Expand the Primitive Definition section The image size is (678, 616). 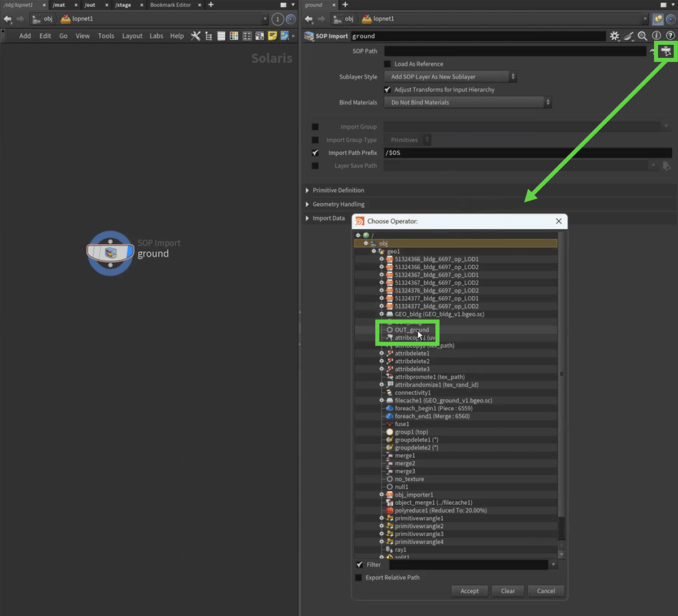(338, 190)
